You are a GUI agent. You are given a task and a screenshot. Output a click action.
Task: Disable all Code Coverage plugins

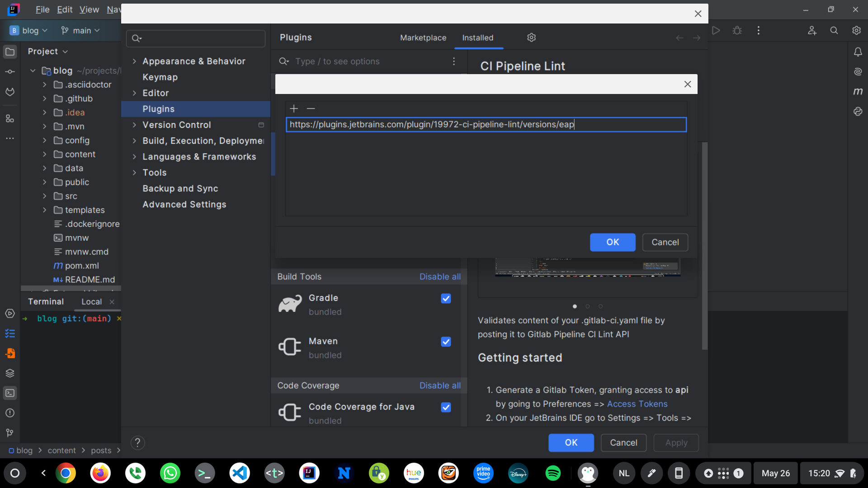pos(440,385)
